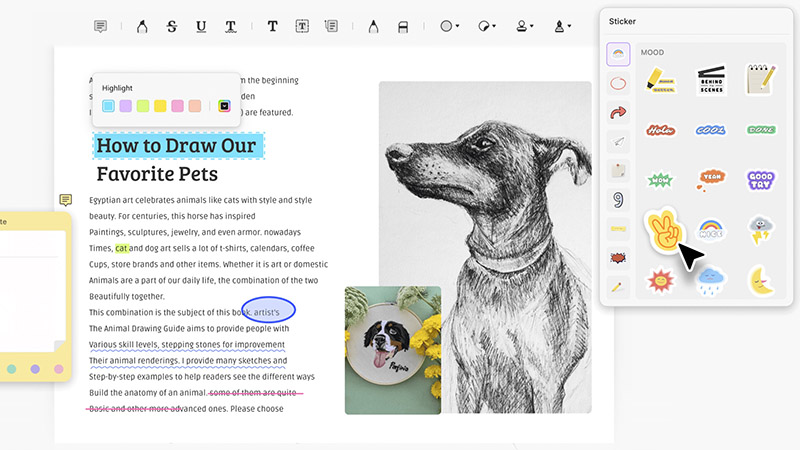Open the pinned note sticker category
The height and width of the screenshot is (450, 800).
pos(618,170)
